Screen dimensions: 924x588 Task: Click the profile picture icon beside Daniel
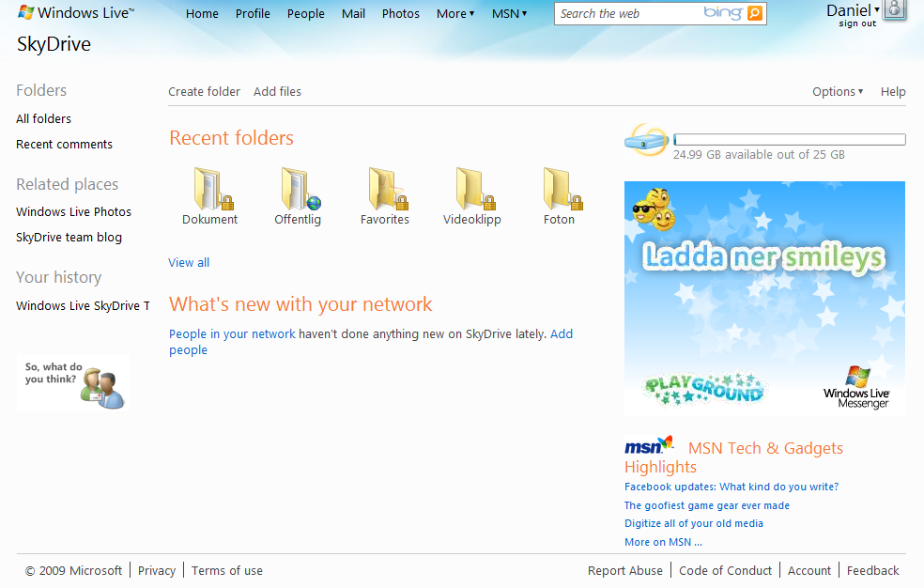coord(895,10)
